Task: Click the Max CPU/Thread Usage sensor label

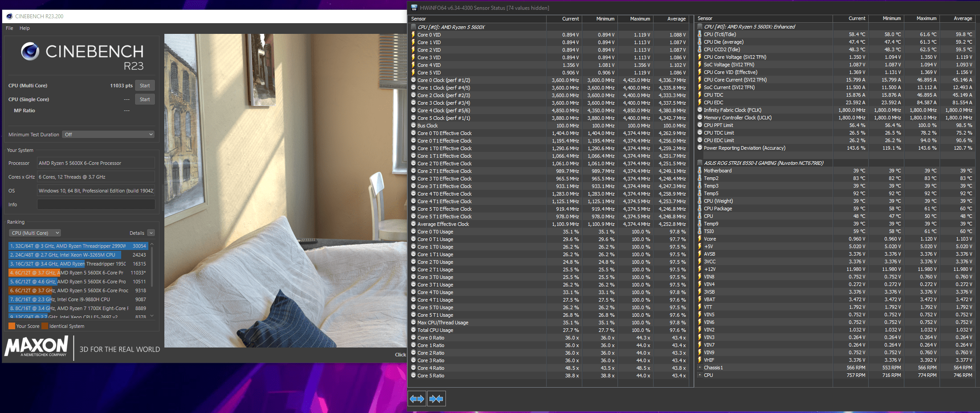Action: tap(443, 323)
